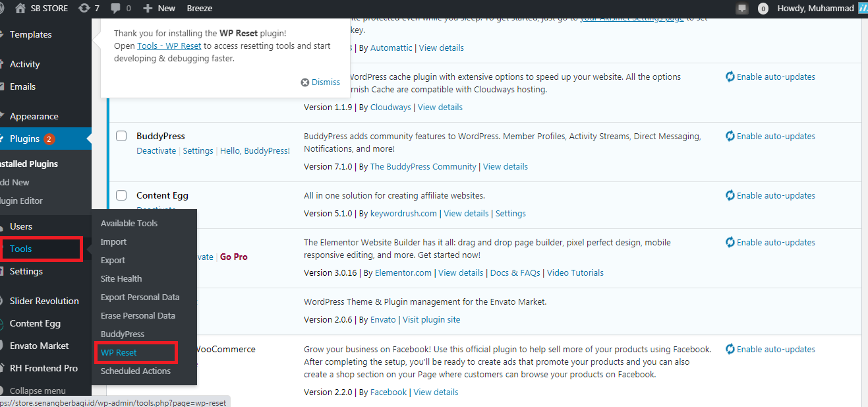Click the updates icon showing 7
The image size is (868, 407).
coord(84,9)
